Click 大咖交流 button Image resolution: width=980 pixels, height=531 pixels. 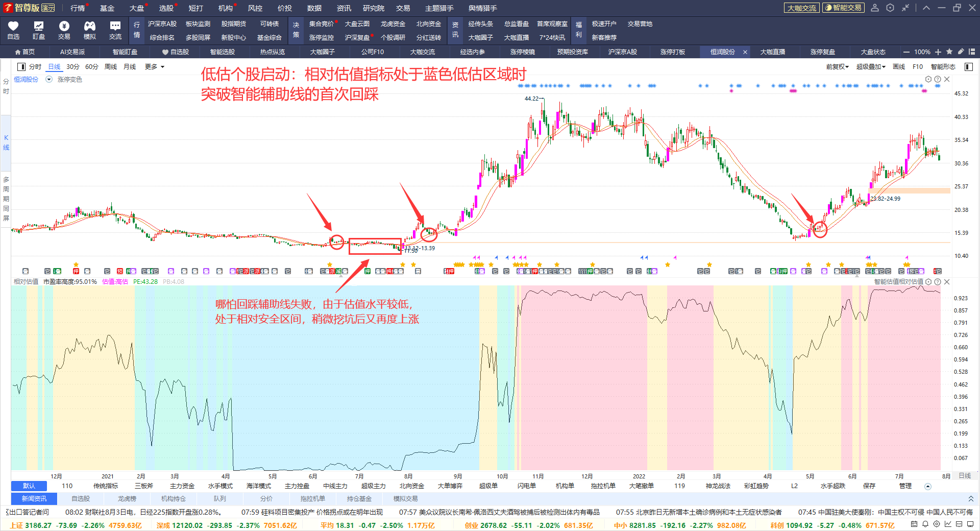[801, 8]
